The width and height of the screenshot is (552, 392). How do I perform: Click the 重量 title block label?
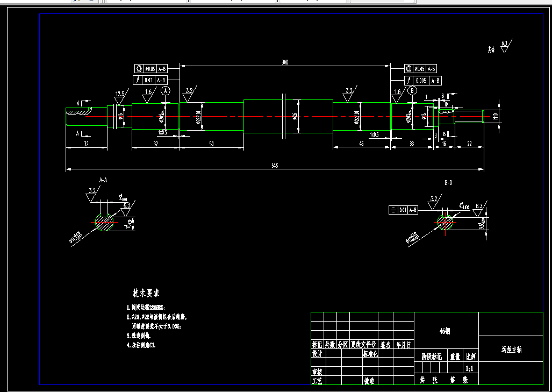[455, 357]
